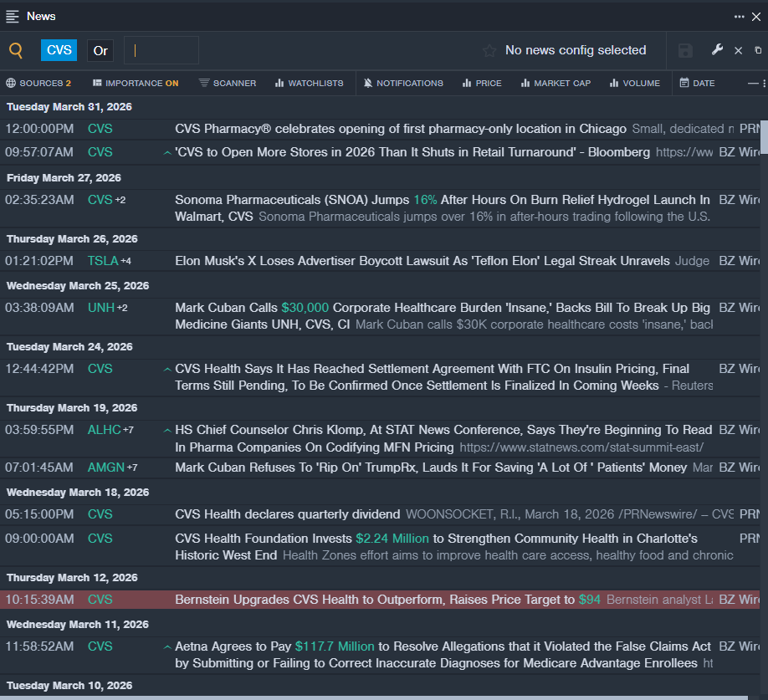
Task: Open the Sources filter
Action: [38, 83]
